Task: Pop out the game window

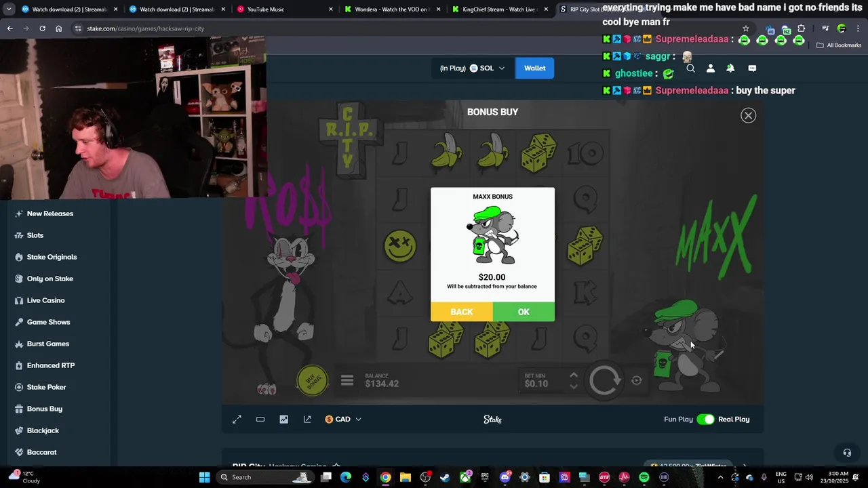Action: pos(307,420)
